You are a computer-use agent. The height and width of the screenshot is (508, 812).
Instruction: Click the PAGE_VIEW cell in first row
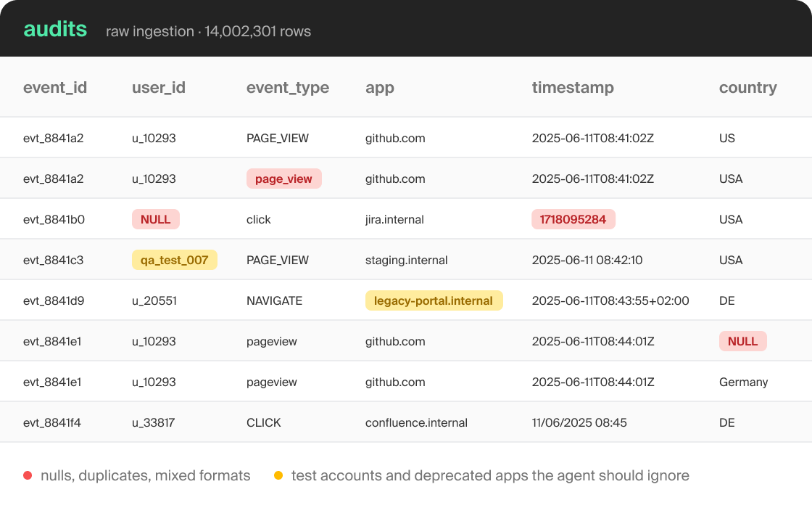[x=278, y=139]
